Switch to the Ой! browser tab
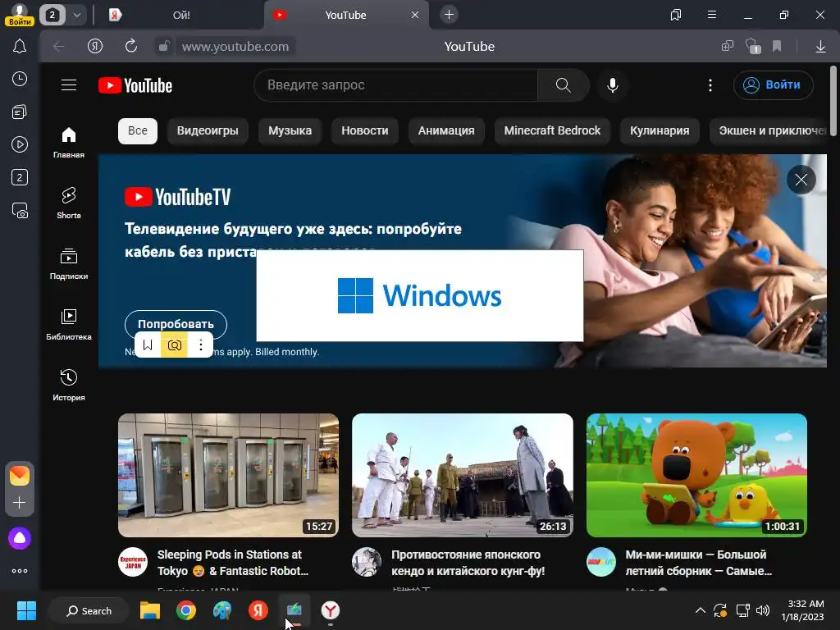Viewport: 840px width, 630px height. click(181, 15)
